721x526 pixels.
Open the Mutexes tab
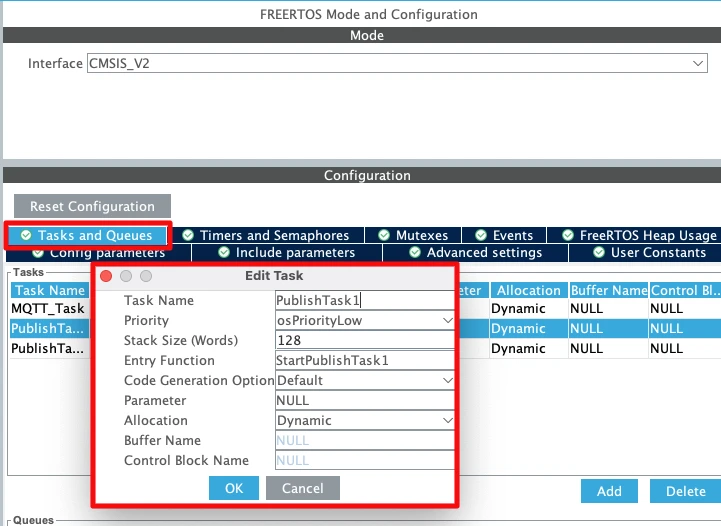click(x=413, y=235)
